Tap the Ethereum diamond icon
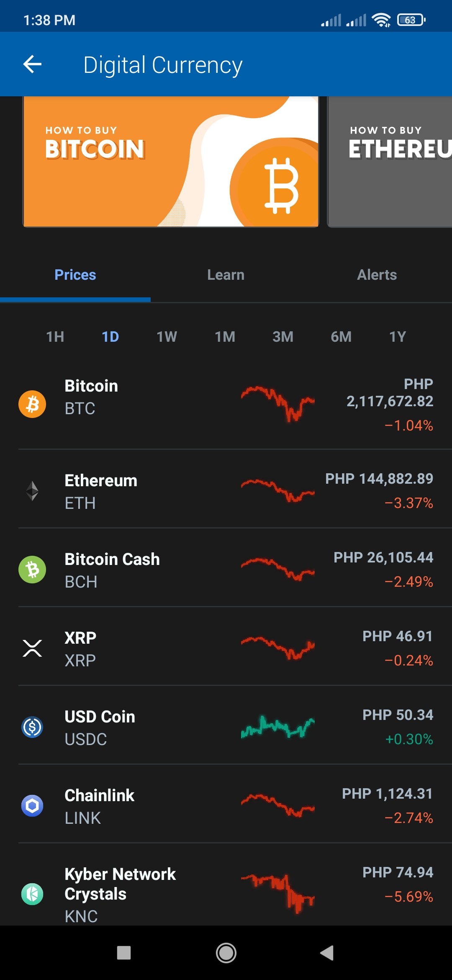Screen dimensions: 452x980 tap(32, 491)
